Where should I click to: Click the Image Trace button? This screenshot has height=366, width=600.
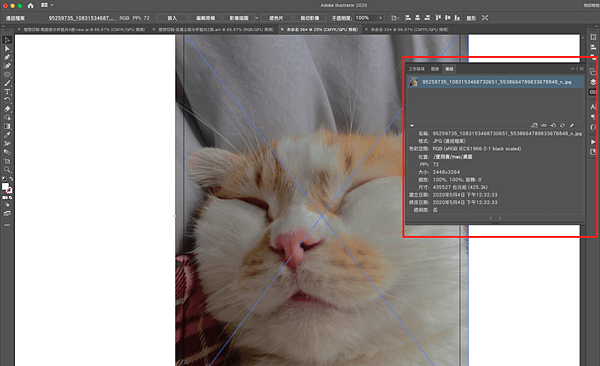(239, 18)
